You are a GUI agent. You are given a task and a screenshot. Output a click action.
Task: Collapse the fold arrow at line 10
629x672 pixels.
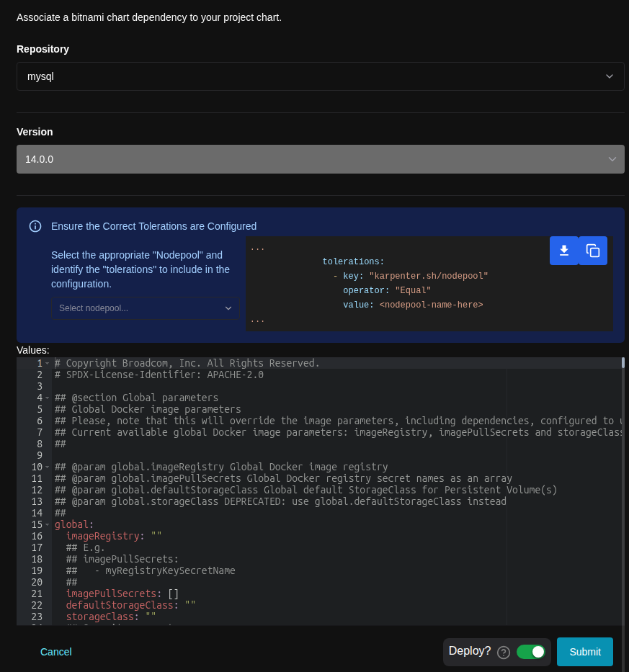click(47, 467)
